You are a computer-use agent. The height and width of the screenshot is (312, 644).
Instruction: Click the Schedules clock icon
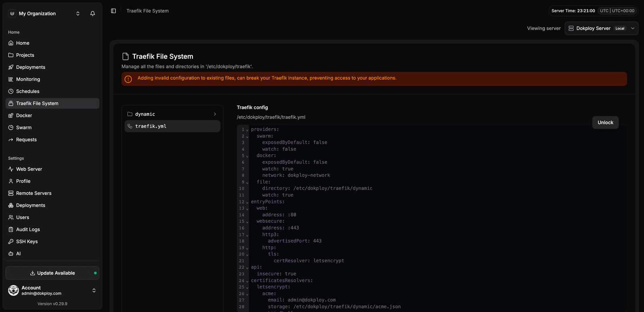(x=11, y=91)
